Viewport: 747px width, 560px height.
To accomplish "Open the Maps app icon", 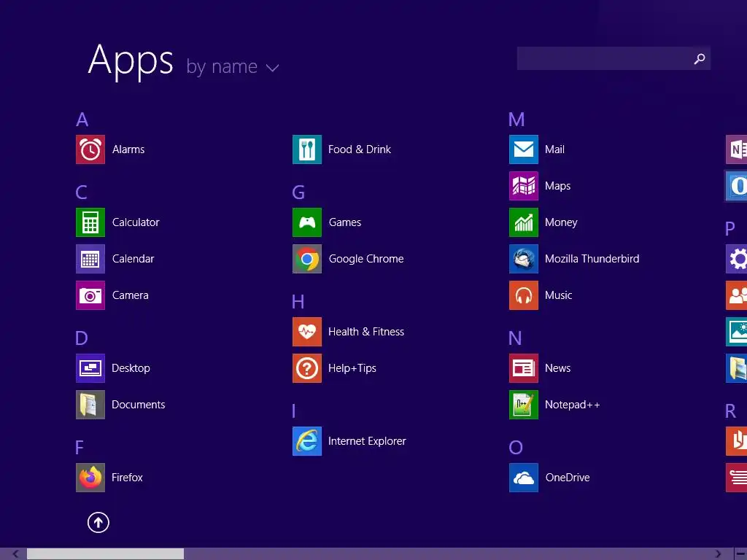I will (524, 186).
